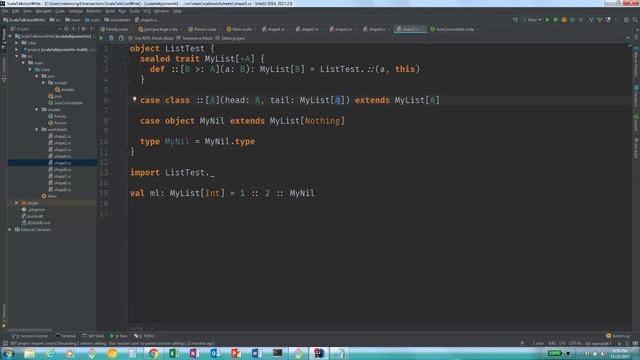Open the Run tool window button
This screenshot has height=360, width=640.
coord(119,336)
